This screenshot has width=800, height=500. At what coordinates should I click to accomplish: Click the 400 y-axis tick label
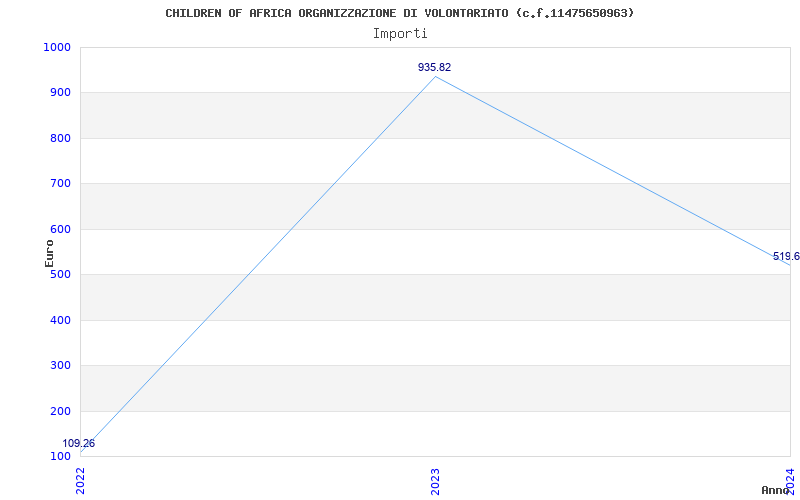(x=60, y=320)
